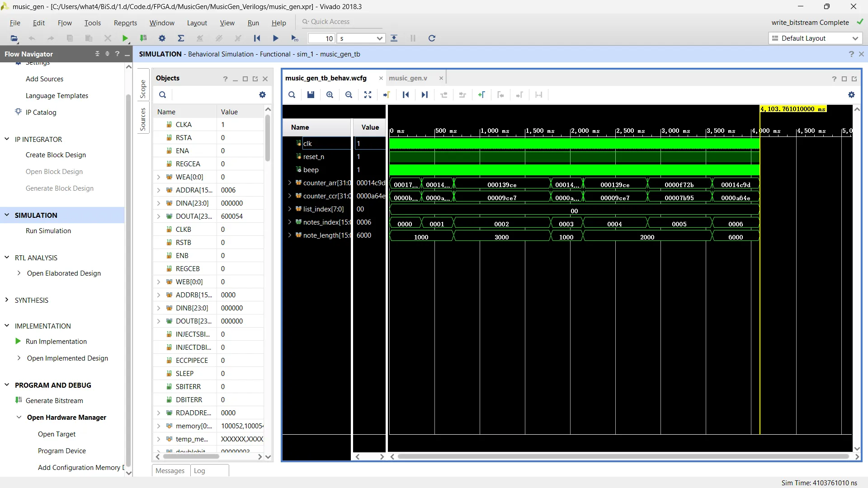Add a marker to the waveform
The height and width of the screenshot is (488, 868).
tap(481, 95)
